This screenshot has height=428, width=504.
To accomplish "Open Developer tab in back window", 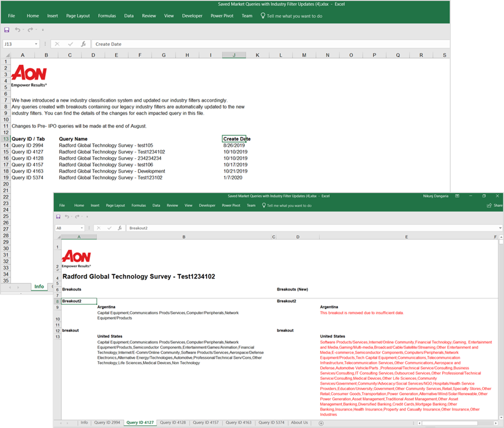I will point(192,15).
